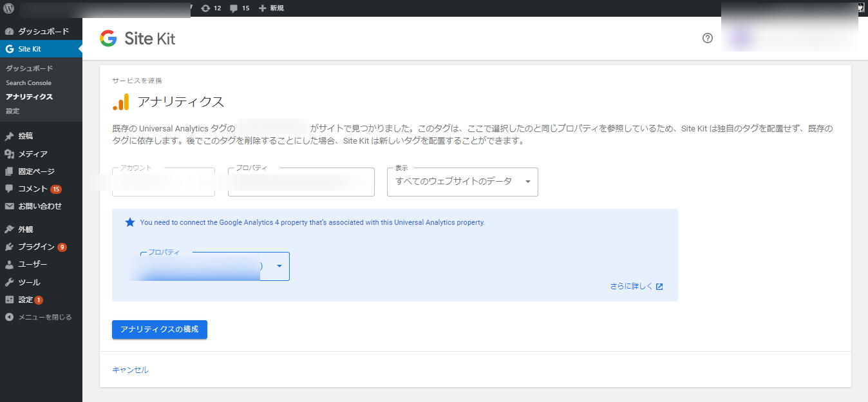This screenshot has height=402, width=868.
Task: Open 外観 in the sidebar
Action: click(x=41, y=229)
